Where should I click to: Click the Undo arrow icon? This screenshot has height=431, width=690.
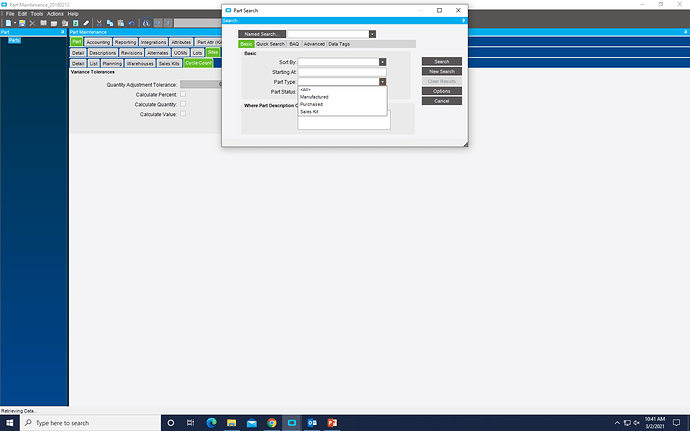pos(131,23)
